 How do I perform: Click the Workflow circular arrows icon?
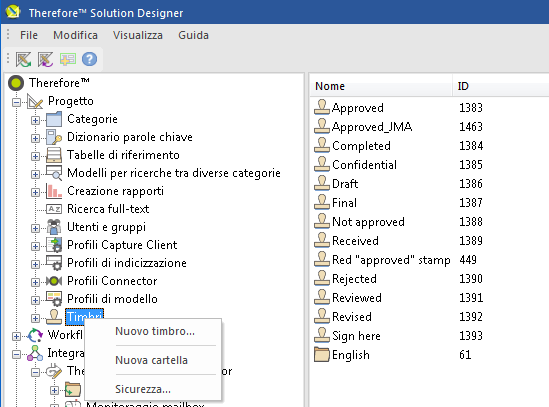(35, 335)
